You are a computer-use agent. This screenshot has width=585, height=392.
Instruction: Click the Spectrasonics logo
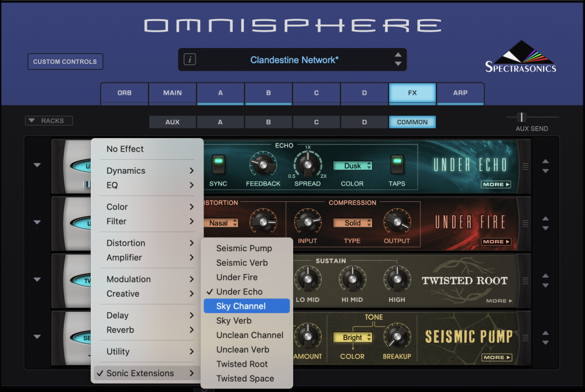[x=521, y=56]
